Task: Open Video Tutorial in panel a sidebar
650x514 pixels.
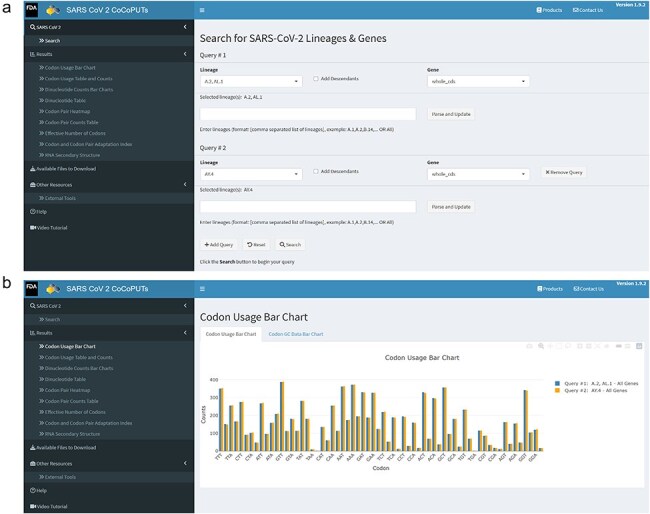Action: coord(49,228)
